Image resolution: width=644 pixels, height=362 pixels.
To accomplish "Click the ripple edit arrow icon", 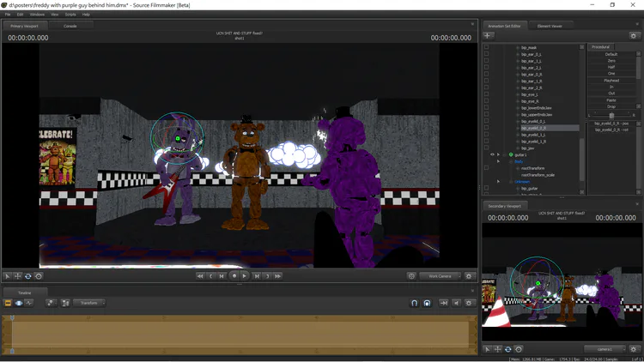I will click(x=444, y=303).
